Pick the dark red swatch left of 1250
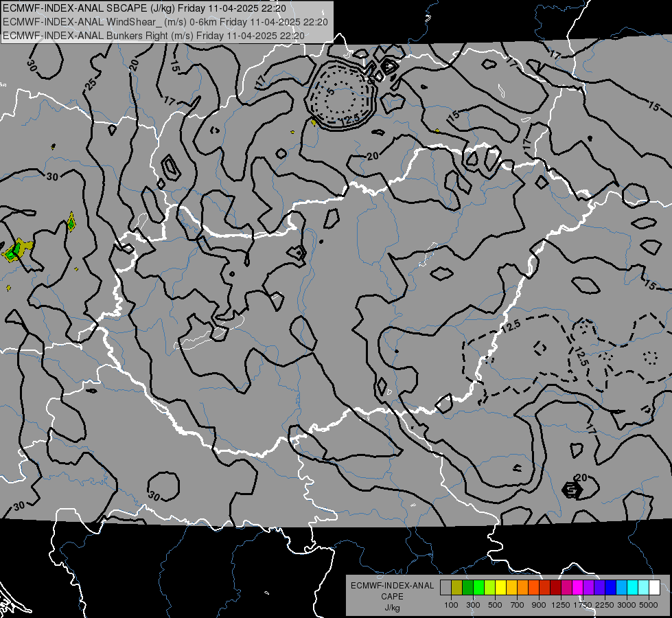This screenshot has width=672, height=618. [555, 588]
